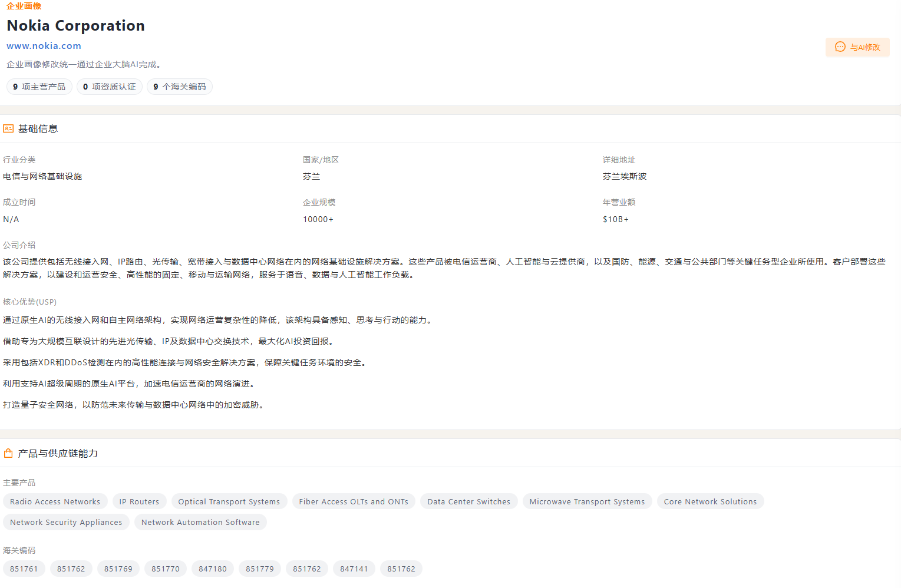Select the 9 个海关编码 pill
Image resolution: width=901 pixels, height=588 pixels.
point(180,87)
